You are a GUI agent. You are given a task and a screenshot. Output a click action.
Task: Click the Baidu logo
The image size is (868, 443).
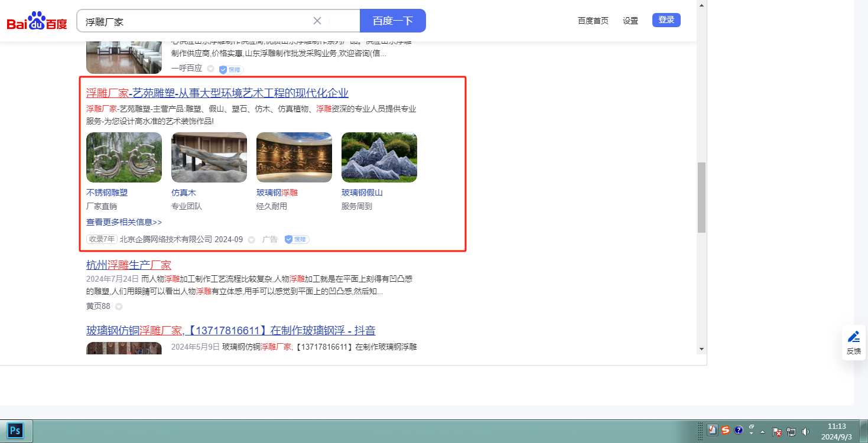(x=37, y=22)
